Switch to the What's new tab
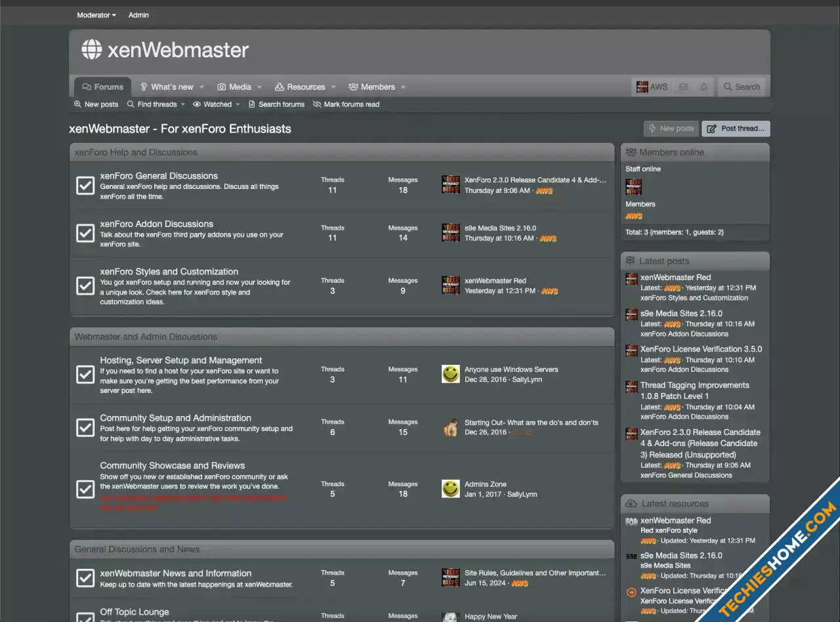 pyautogui.click(x=167, y=87)
